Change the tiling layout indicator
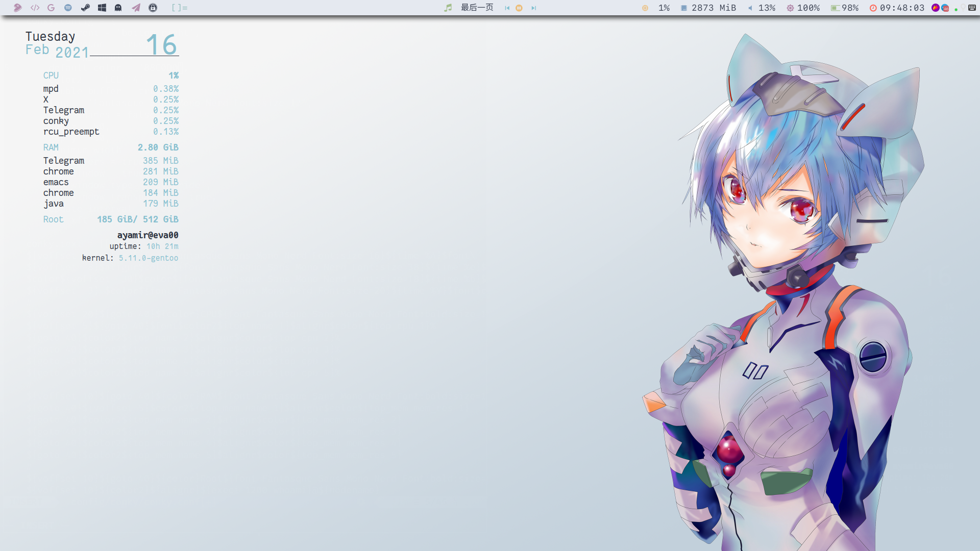 pyautogui.click(x=179, y=8)
